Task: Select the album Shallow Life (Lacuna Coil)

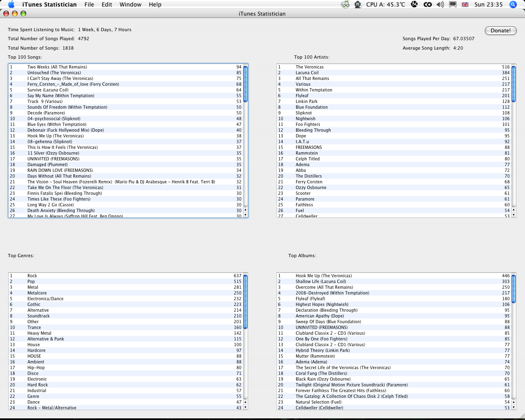Action: [x=394, y=281]
